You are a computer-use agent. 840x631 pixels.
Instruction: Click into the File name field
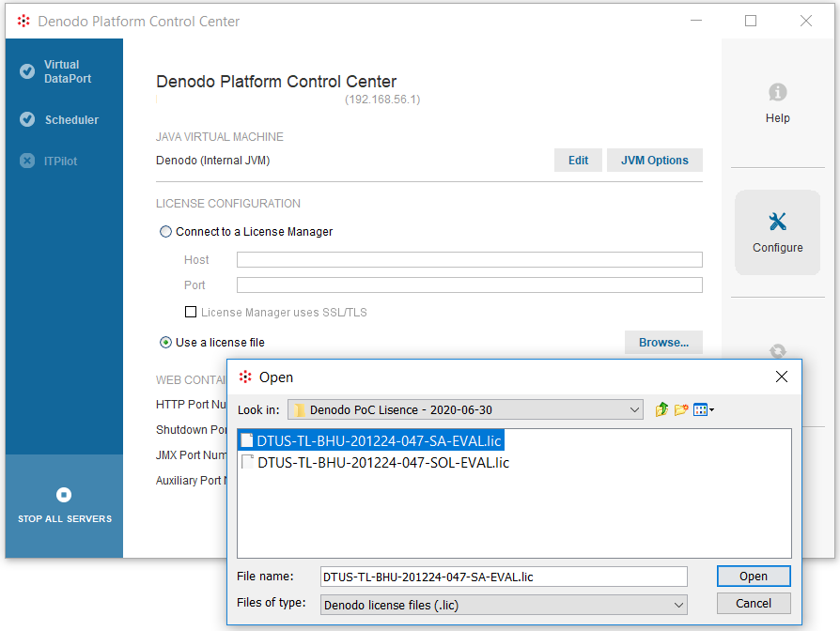coord(504,577)
